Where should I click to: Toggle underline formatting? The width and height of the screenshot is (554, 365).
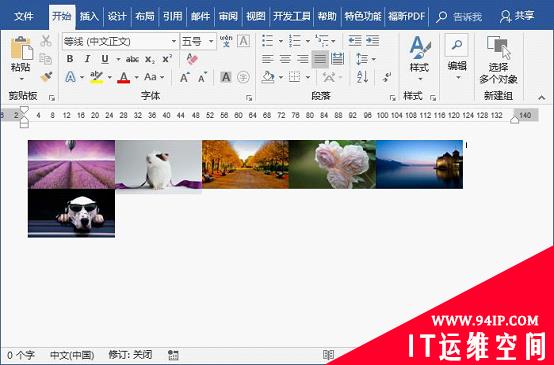point(105,59)
